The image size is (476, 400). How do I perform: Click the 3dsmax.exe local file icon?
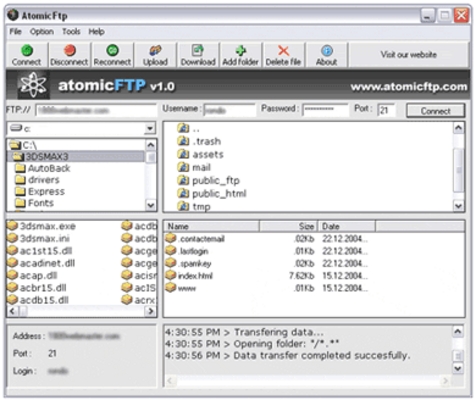coord(12,226)
